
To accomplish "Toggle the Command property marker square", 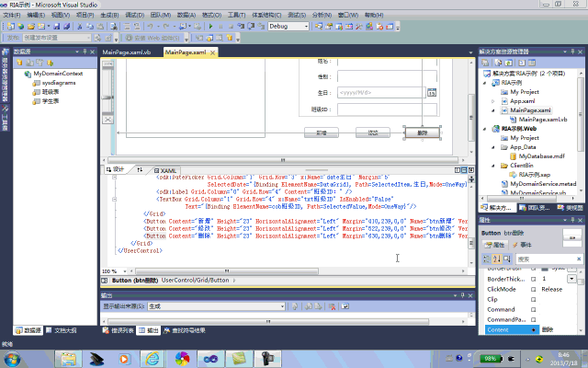I will 534,308.
